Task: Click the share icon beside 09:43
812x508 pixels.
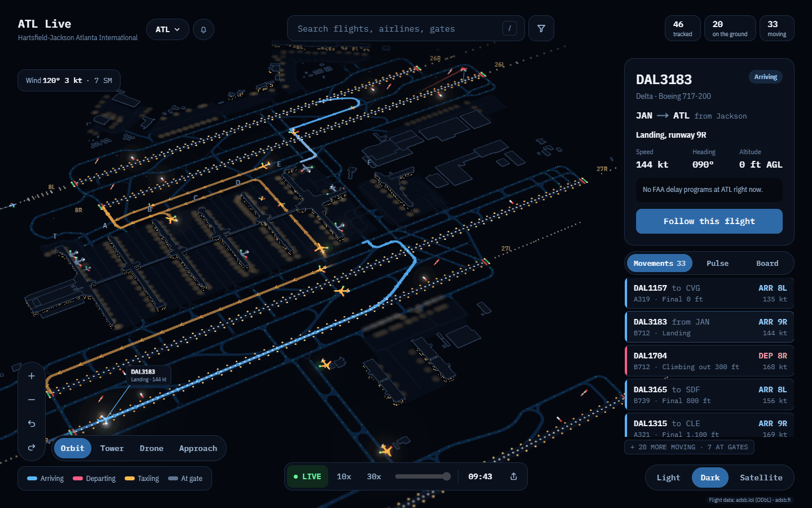Action: pos(514,476)
